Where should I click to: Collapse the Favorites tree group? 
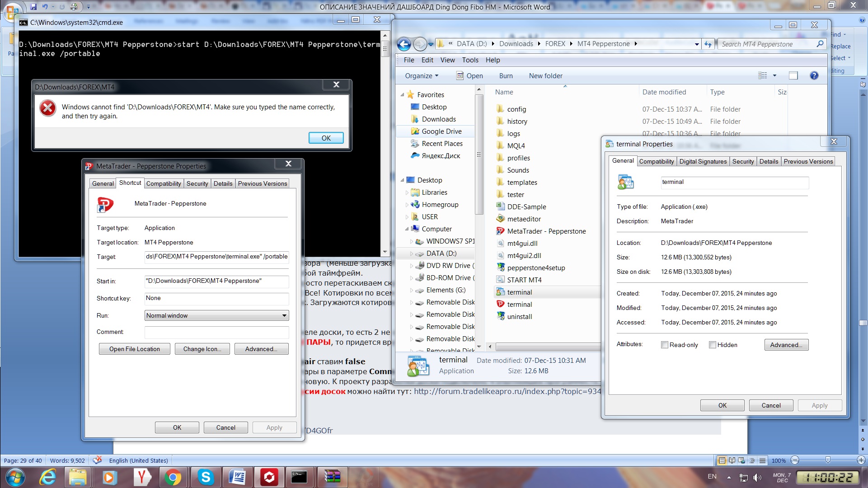click(x=402, y=95)
